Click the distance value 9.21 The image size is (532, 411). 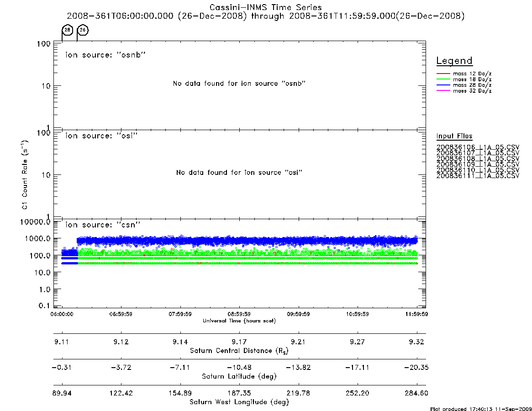tap(298, 342)
